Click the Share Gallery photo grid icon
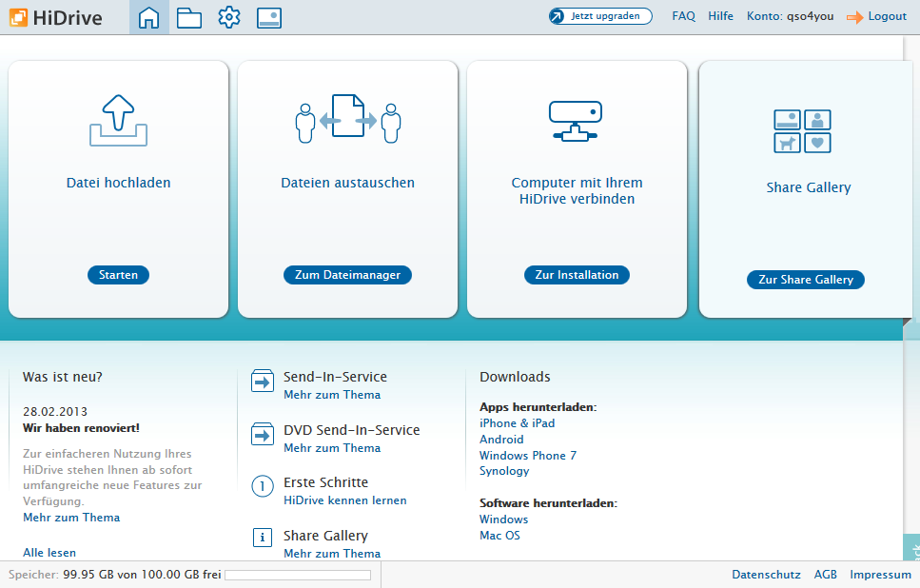 point(802,131)
